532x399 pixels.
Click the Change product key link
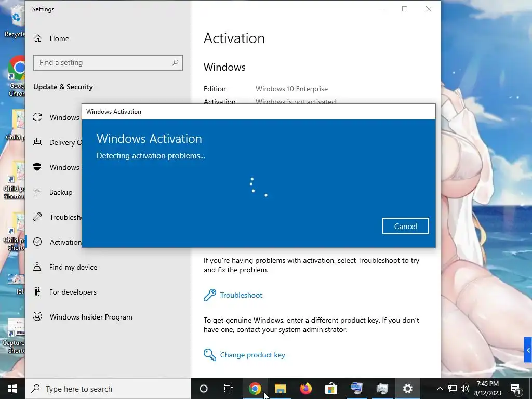[x=252, y=355]
